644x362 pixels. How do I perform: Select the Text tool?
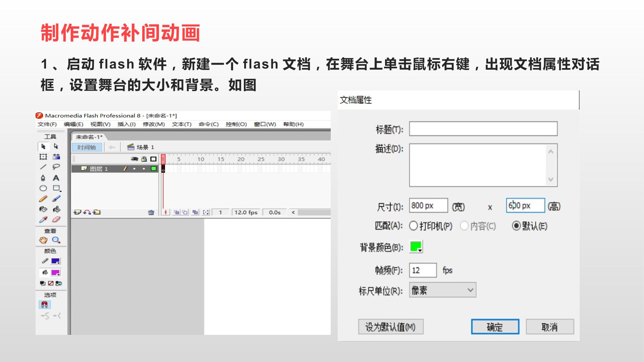pyautogui.click(x=56, y=178)
